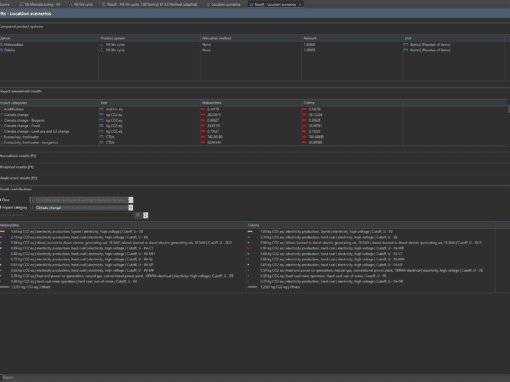510x382 pixels.
Task: Switch to the Location scenarios editor tab
Action: (x=223, y=4)
